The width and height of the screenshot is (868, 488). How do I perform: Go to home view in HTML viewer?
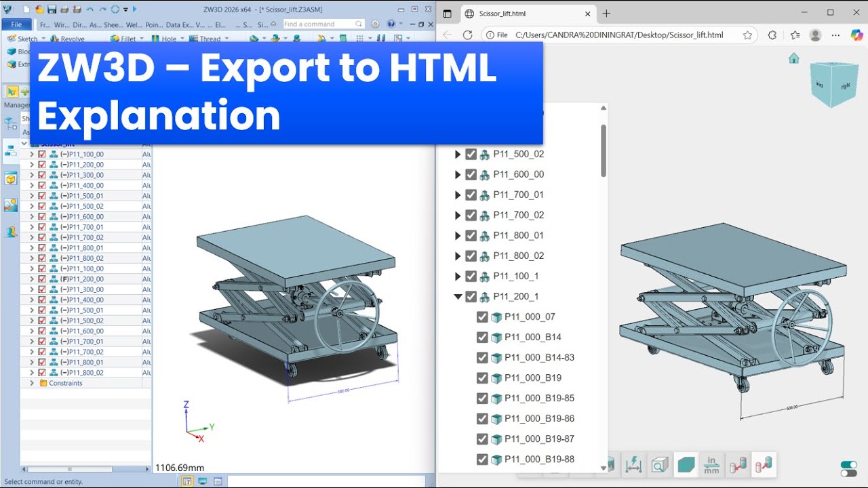pyautogui.click(x=794, y=58)
